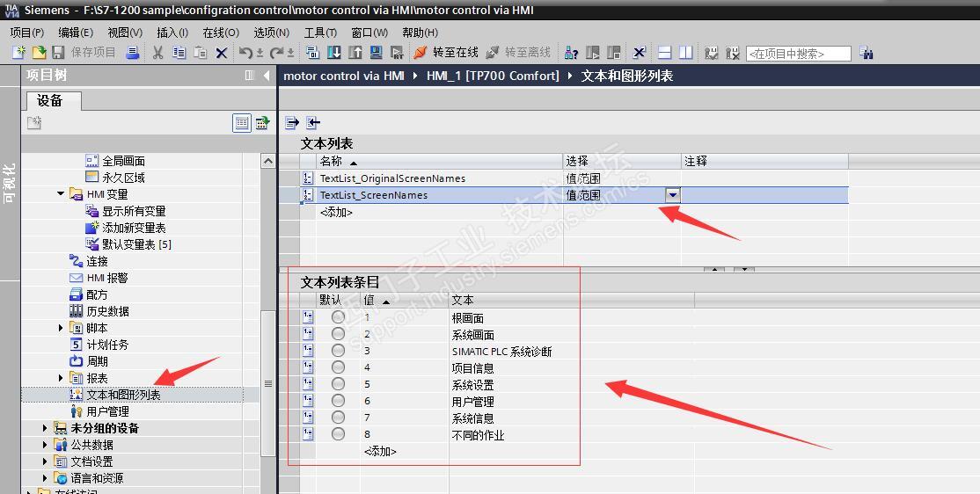Viewport: 980px width, 494px height.
Task: Click the Paste toolbar icon
Action: pyautogui.click(x=200, y=53)
